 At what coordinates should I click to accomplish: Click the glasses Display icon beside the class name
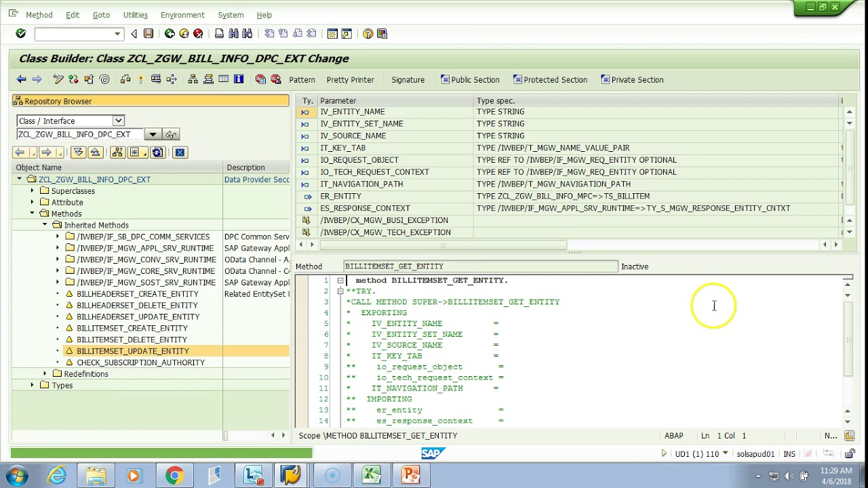coord(172,134)
